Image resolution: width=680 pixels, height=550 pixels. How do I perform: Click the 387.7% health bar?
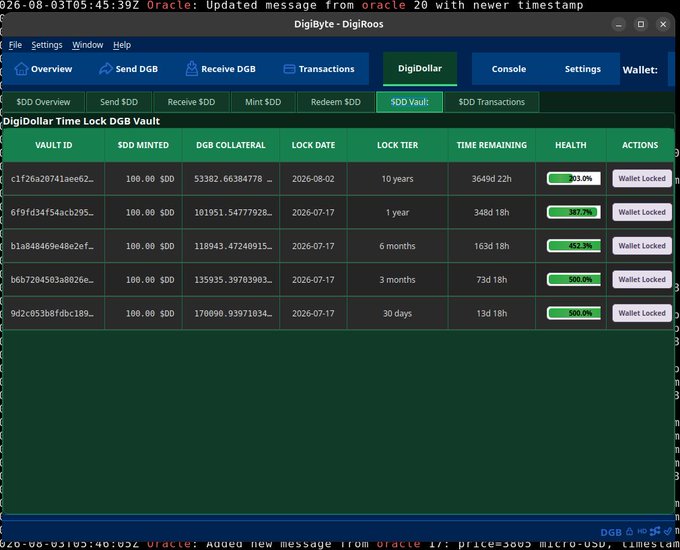(574, 212)
